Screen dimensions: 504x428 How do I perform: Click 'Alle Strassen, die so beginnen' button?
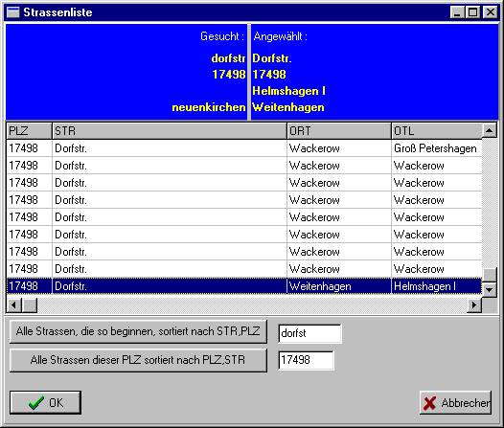(x=138, y=331)
